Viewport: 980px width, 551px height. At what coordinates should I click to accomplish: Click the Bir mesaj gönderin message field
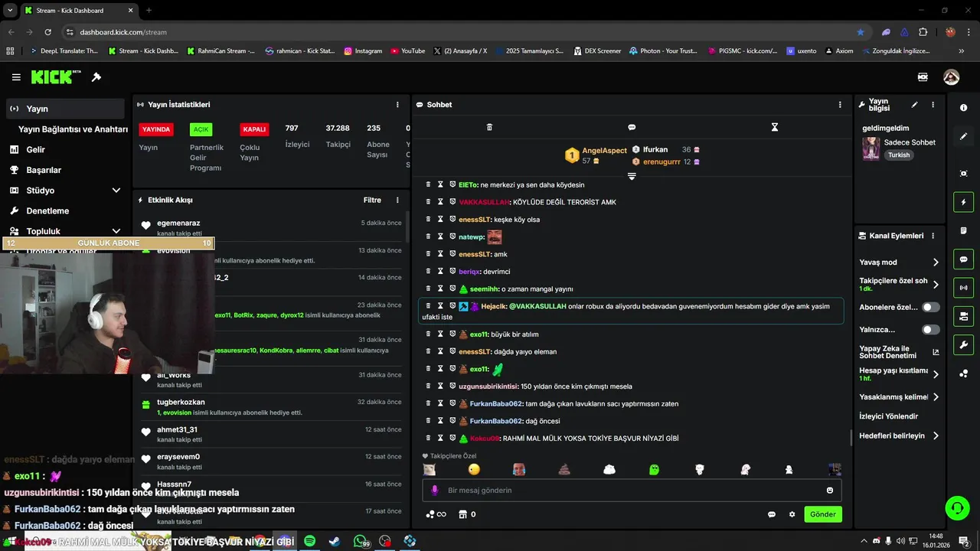coord(632,491)
